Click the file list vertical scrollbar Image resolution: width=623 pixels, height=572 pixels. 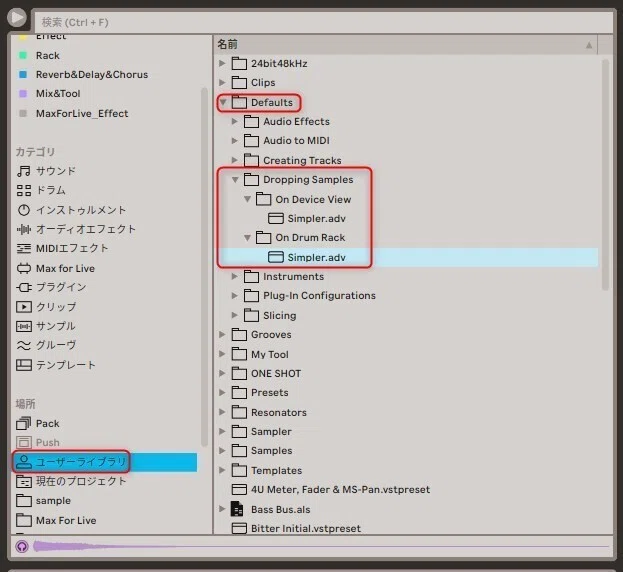point(605,175)
